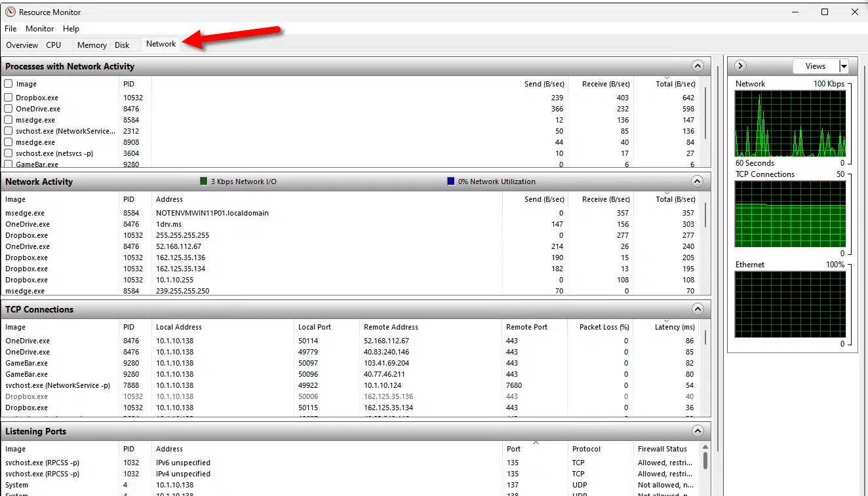Enable the svchost.exe (netsvcs -p) checkbox

tap(9, 153)
